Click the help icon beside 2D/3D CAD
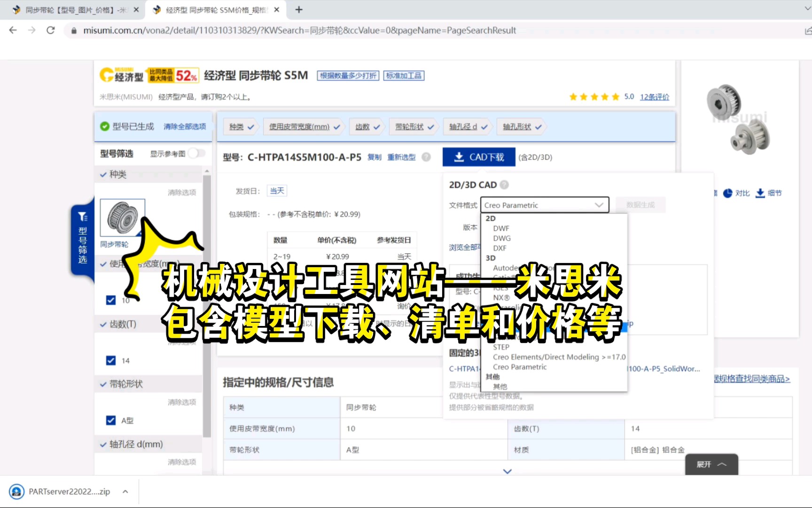812x508 pixels. click(x=504, y=185)
